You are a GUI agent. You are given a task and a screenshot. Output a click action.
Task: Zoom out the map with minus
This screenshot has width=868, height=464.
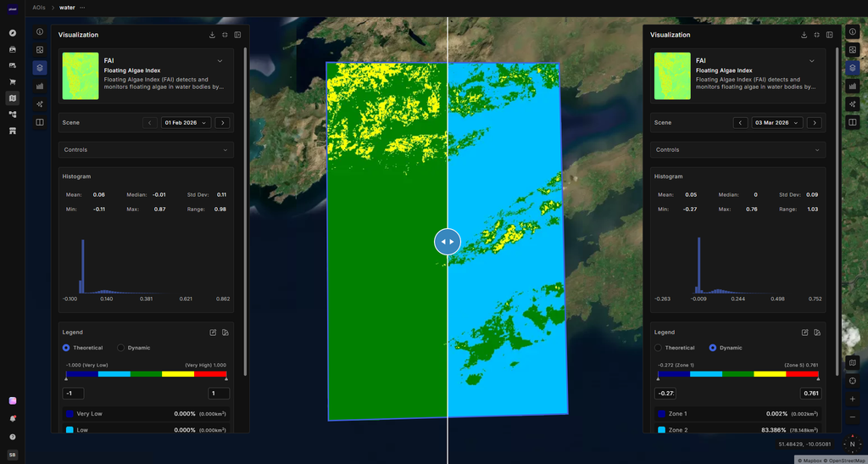pyautogui.click(x=853, y=417)
